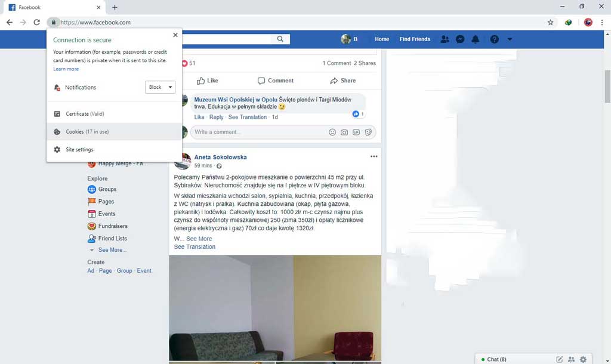Open Fundraisers in Explore sidebar
This screenshot has width=611, height=364.
point(107,226)
